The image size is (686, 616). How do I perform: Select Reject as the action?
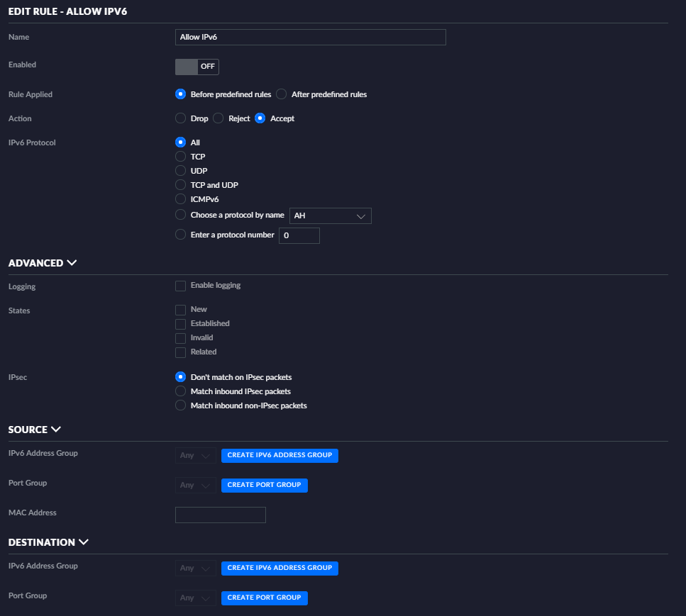coord(218,118)
